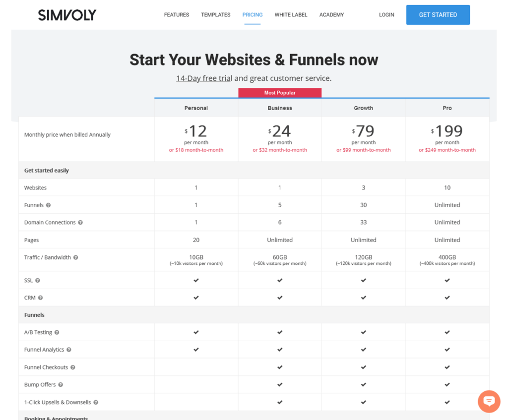Open the Features menu item

click(177, 15)
